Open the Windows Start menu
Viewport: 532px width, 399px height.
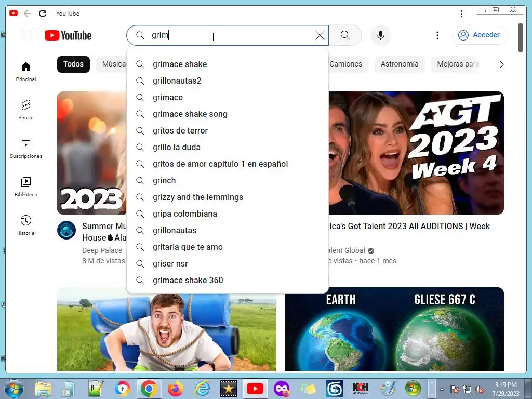coord(14,389)
